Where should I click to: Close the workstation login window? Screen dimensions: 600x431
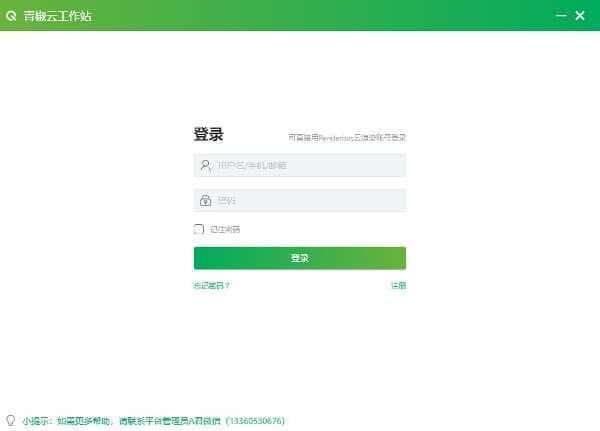[580, 16]
